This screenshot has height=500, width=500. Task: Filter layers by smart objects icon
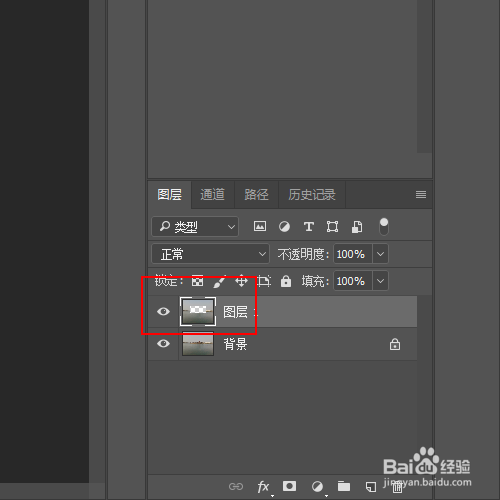[x=357, y=227]
